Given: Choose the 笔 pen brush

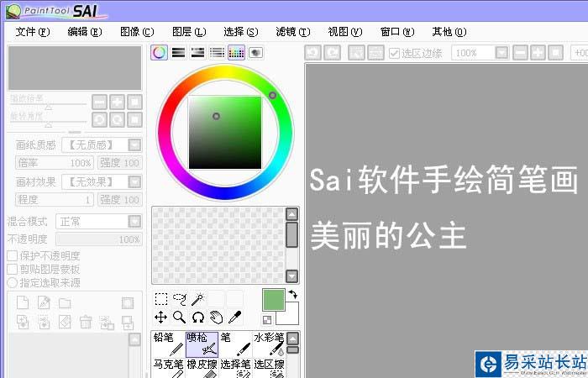Looking at the screenshot, I should click(x=235, y=344).
